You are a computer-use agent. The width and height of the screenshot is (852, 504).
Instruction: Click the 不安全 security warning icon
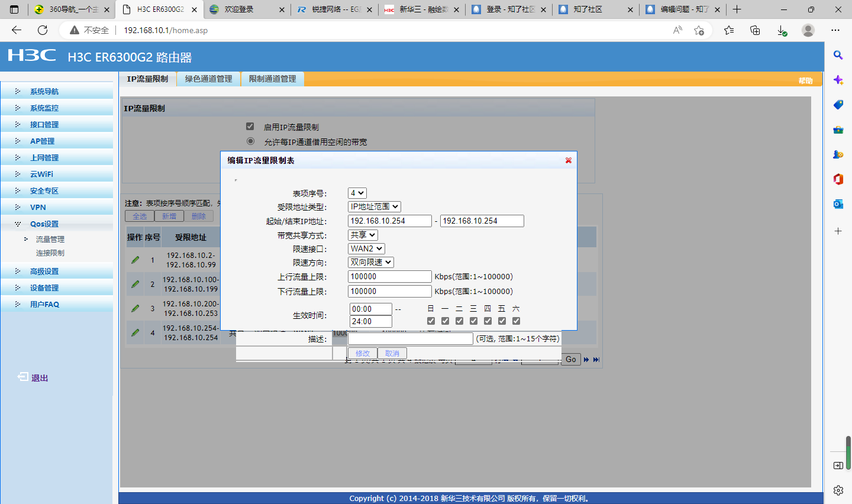(75, 30)
